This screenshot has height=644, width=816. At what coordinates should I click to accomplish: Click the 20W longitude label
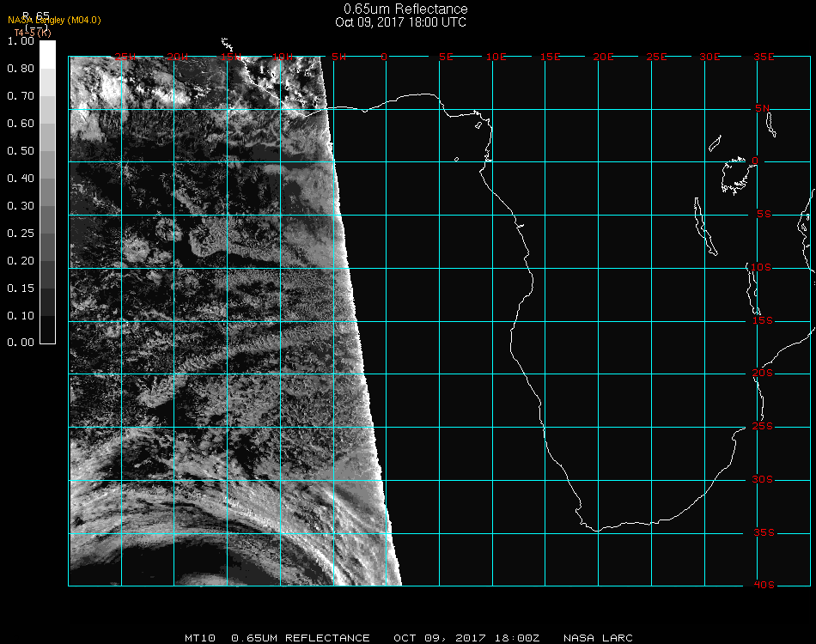(x=178, y=57)
